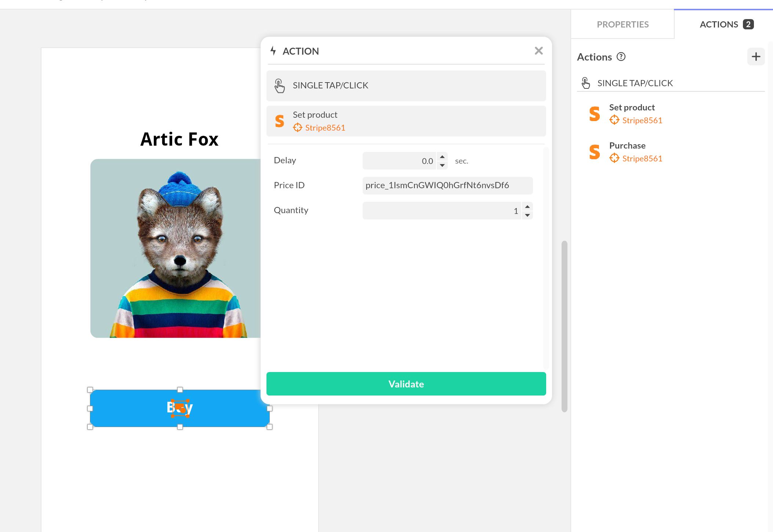Increase Quantity using the up stepper arrow
The height and width of the screenshot is (532, 773).
527,207
